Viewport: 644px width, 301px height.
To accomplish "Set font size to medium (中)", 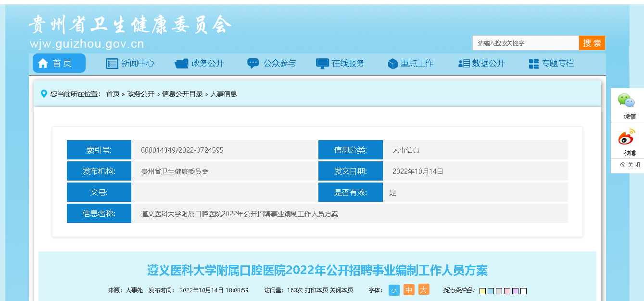I will pos(409,290).
